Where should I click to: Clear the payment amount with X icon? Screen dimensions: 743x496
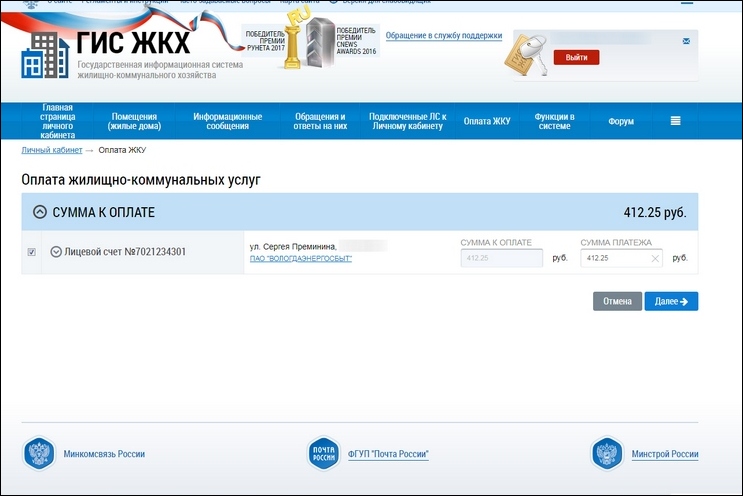coord(655,258)
